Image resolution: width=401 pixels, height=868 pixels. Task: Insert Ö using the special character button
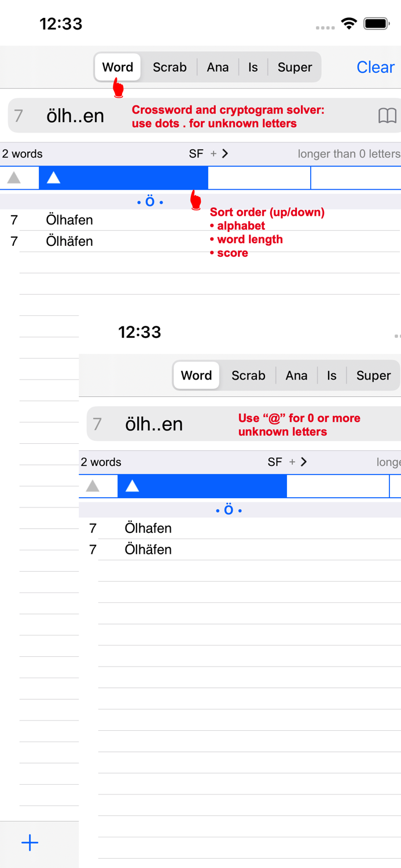point(149,201)
